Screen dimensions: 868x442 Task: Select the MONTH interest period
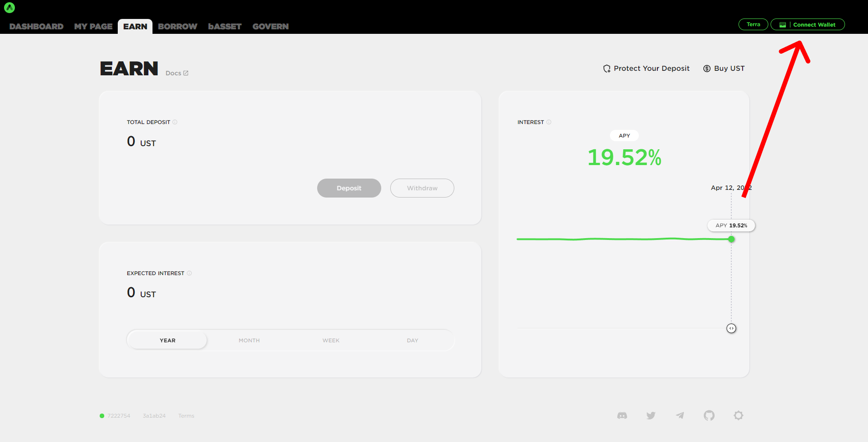click(249, 341)
